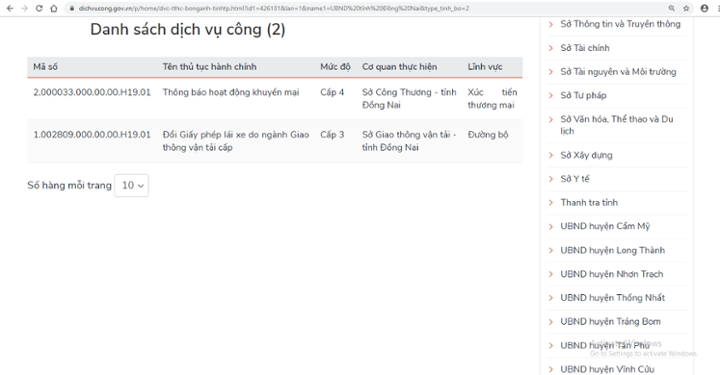Click code 1.002809.000.00.00.H19.01
Viewport: 720px width, 375px height.
click(x=92, y=134)
